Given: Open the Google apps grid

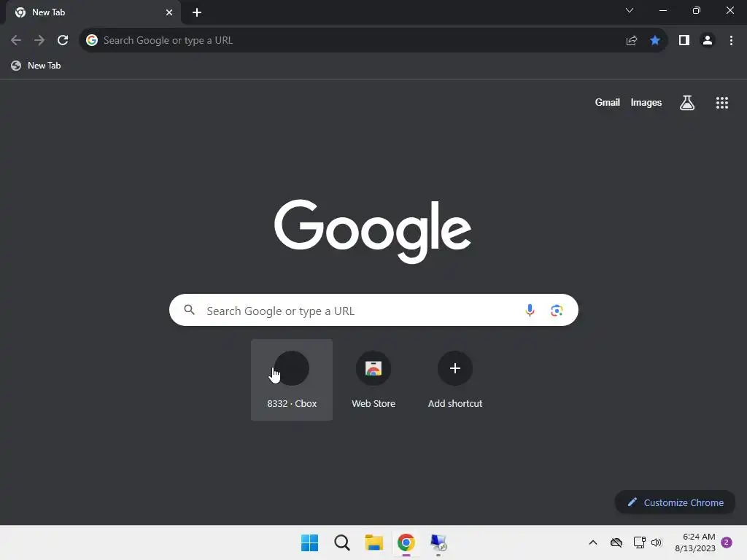Looking at the screenshot, I should 722,102.
